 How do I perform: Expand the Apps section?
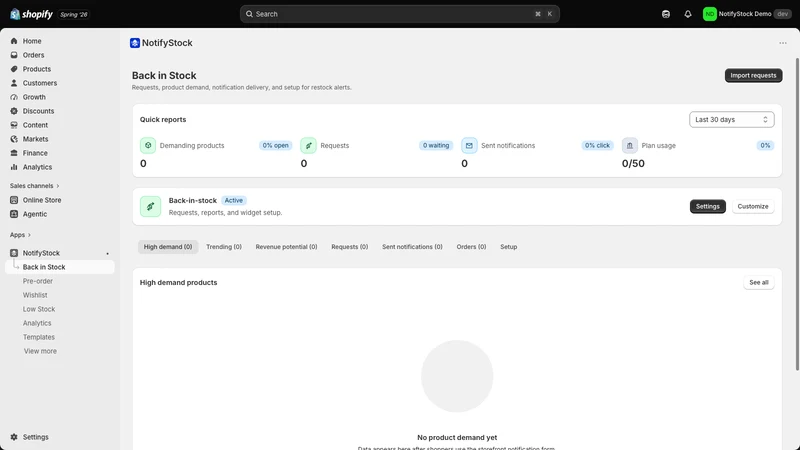(20, 235)
